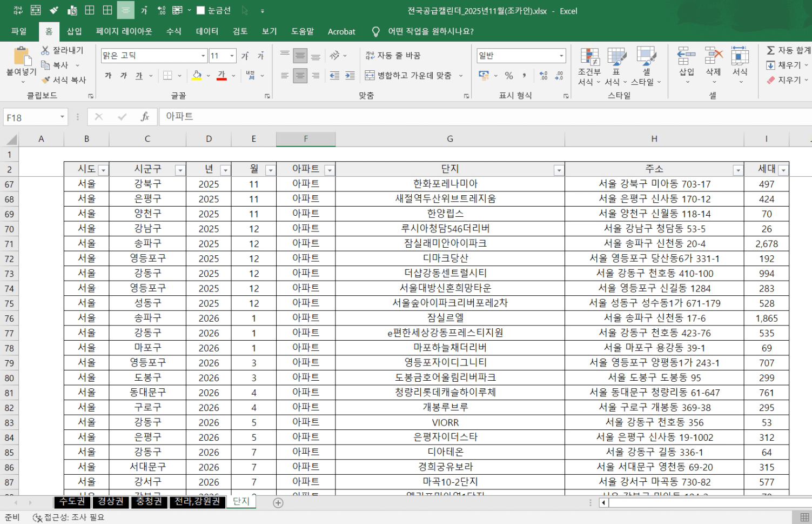812x524 pixels.
Task: Click the insert function fx icon
Action: pos(145,117)
